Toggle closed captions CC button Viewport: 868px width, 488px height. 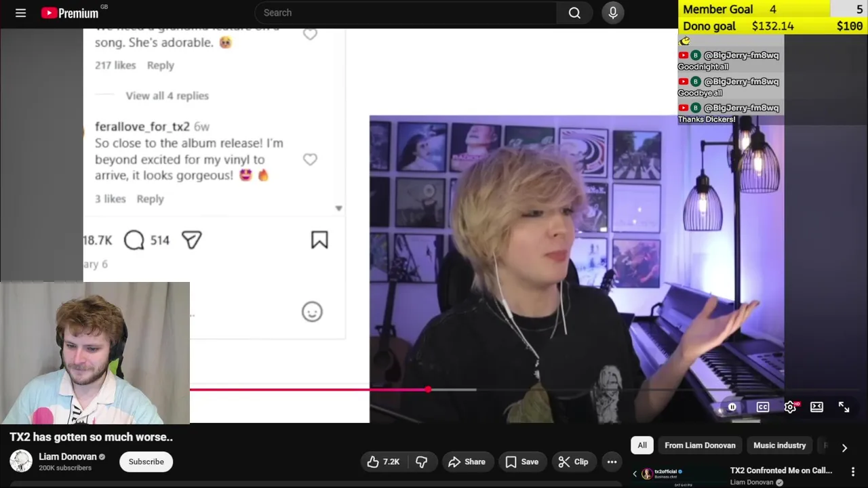pyautogui.click(x=763, y=407)
